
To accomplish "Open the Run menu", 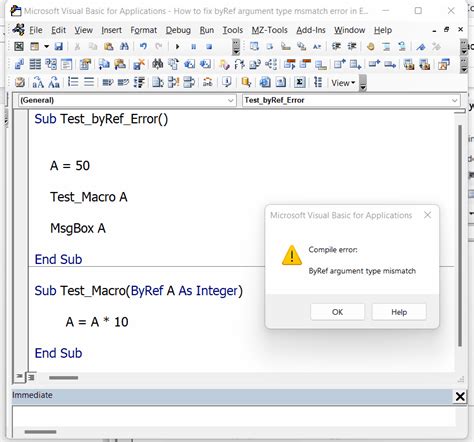I will 207,30.
